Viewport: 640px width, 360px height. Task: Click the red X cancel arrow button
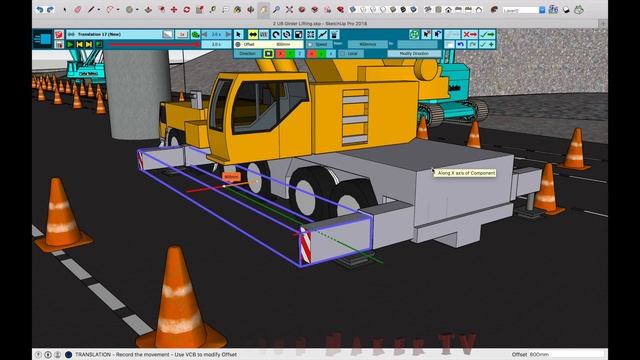pyautogui.click(x=470, y=35)
